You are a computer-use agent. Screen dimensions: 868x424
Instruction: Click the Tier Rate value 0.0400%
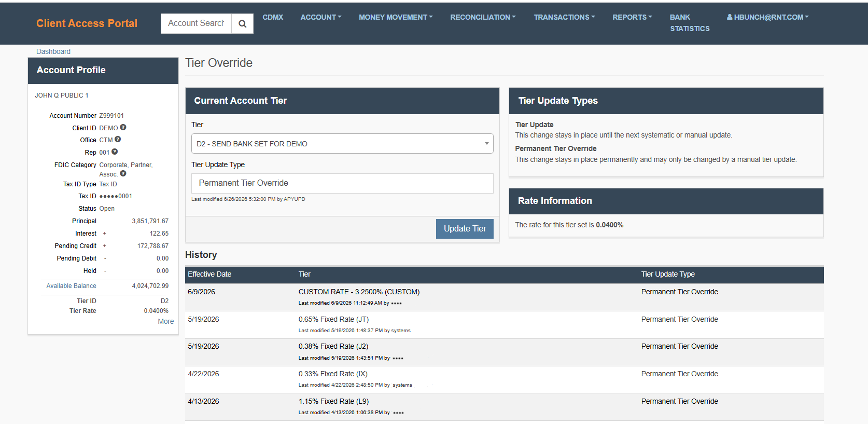coord(156,311)
